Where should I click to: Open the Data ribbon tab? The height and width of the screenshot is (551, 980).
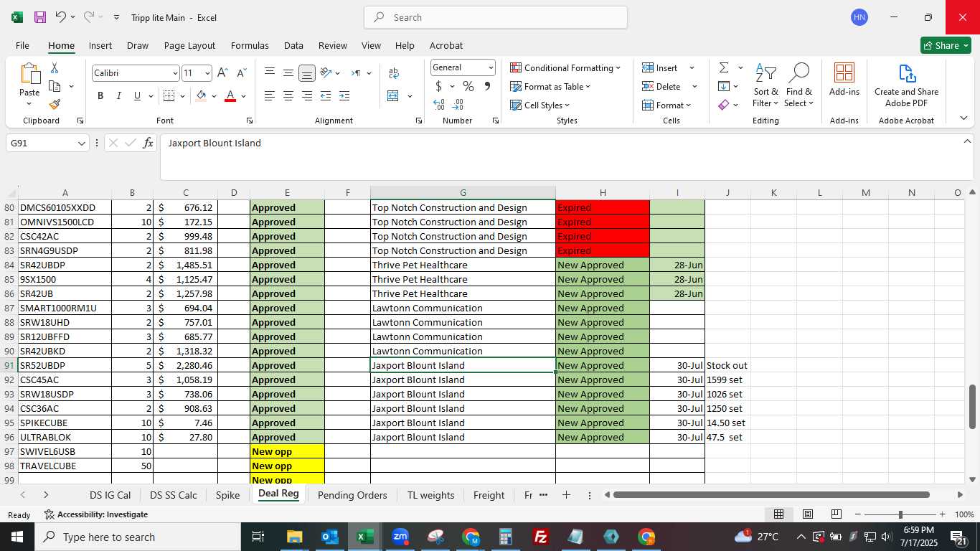tap(293, 45)
